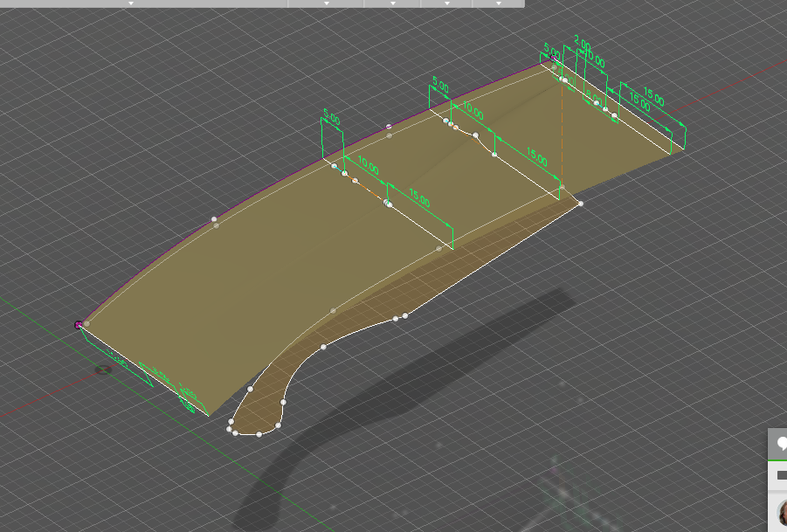This screenshot has width=787, height=532.
Task: Open the rightmost toolbar dropdown arrow
Action: point(499,3)
